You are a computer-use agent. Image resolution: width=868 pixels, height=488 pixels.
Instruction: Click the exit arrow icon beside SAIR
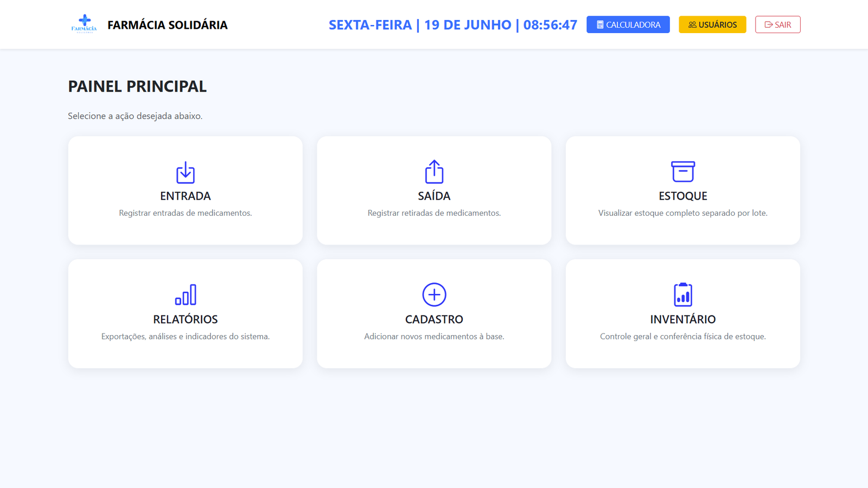[x=768, y=24]
